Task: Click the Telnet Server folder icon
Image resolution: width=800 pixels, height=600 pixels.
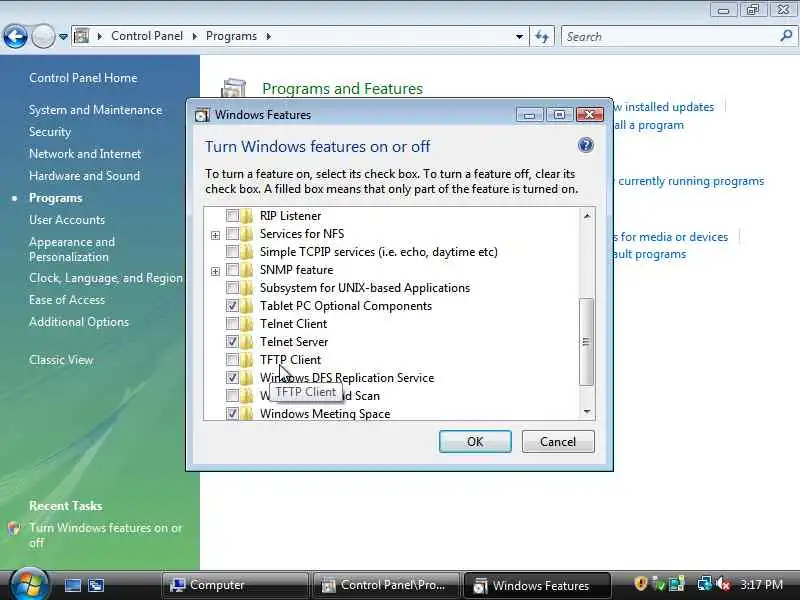Action: coord(246,342)
